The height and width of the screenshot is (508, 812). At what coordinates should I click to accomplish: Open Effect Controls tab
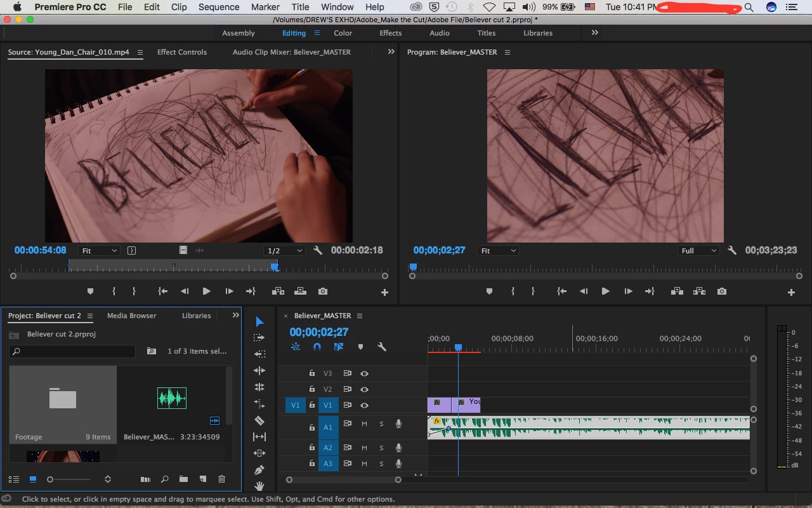click(182, 52)
